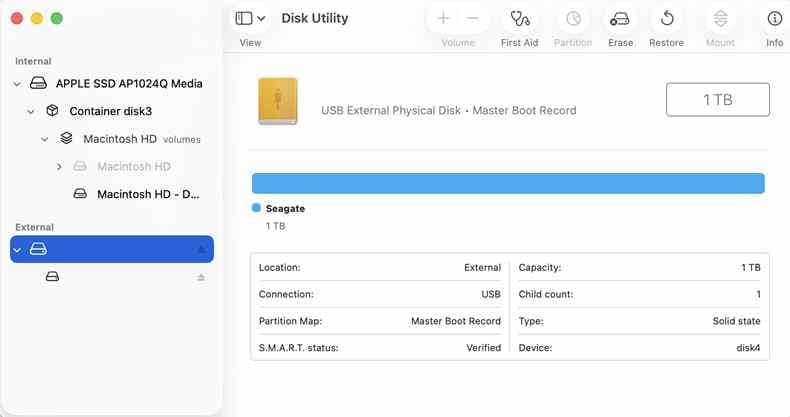Zoom the Disk Utility window green button

point(57,19)
